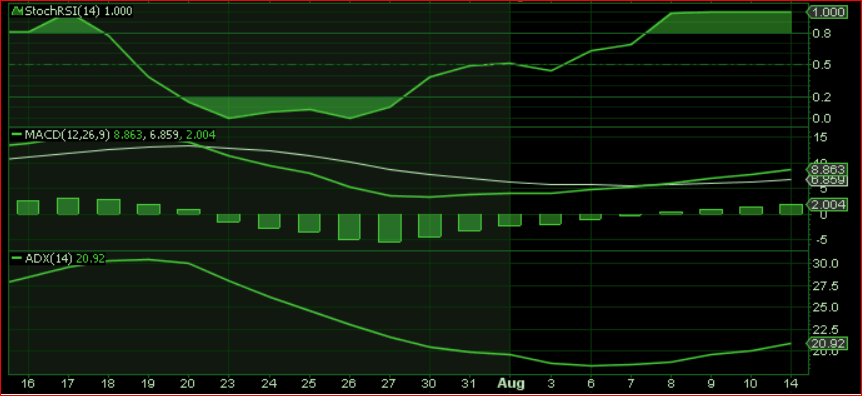Select the MACD(12,26,9) indicator label
Image resolution: width=862 pixels, height=396 pixels.
point(67,135)
